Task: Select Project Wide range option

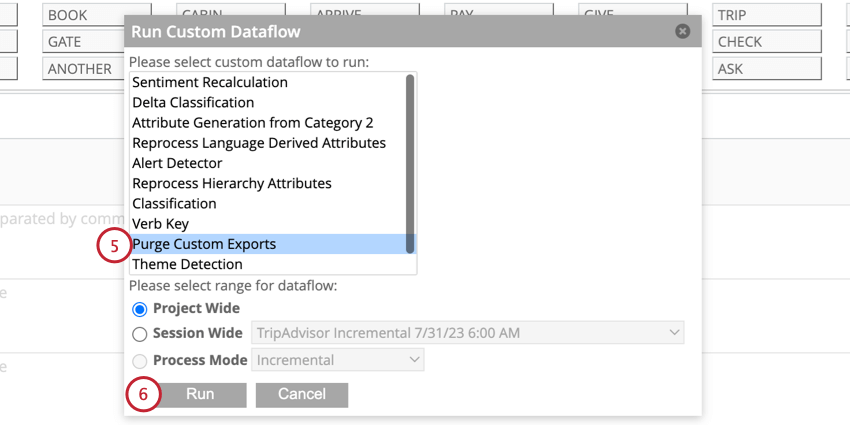Action: click(140, 309)
